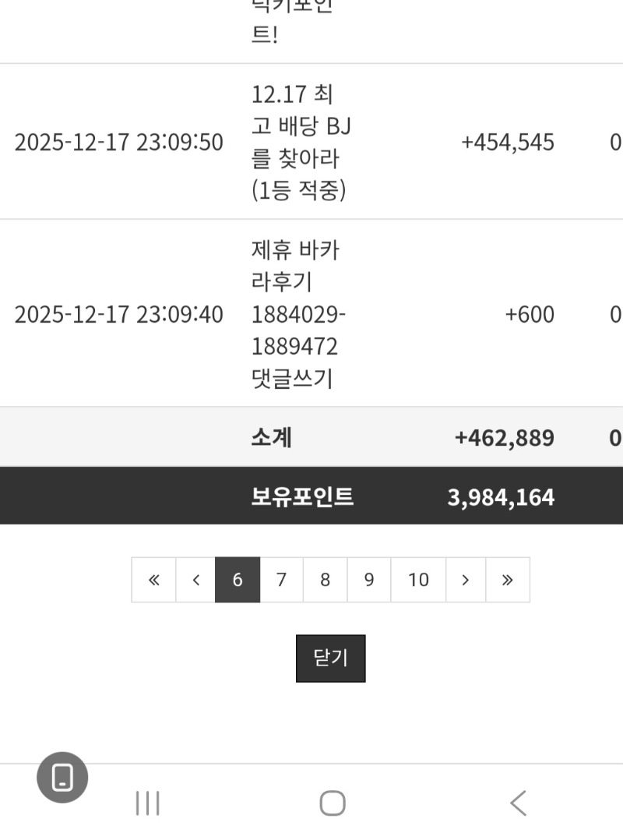Jump to the last page using double-right arrow
Screen dimensions: 623x840
pos(508,580)
